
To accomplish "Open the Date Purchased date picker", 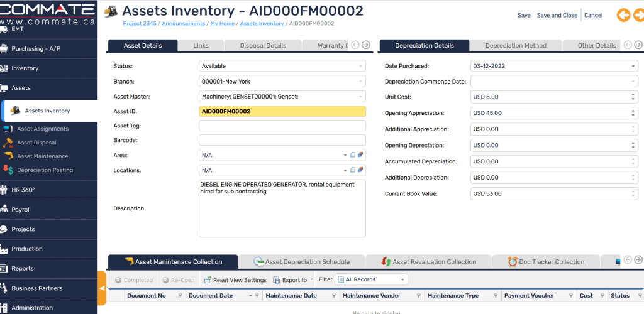I will point(633,66).
